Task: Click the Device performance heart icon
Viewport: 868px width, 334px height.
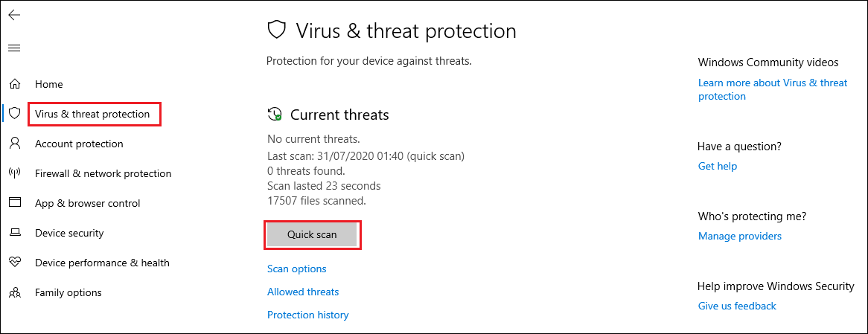Action: 14,263
